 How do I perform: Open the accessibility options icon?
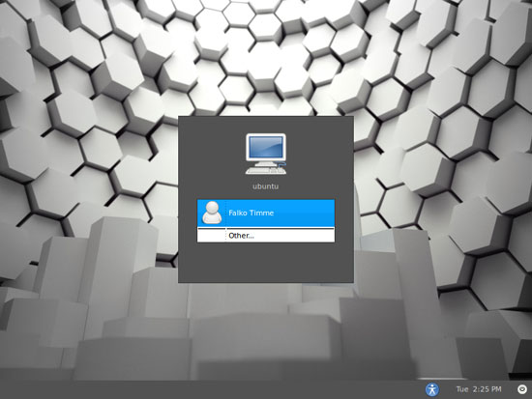click(432, 389)
